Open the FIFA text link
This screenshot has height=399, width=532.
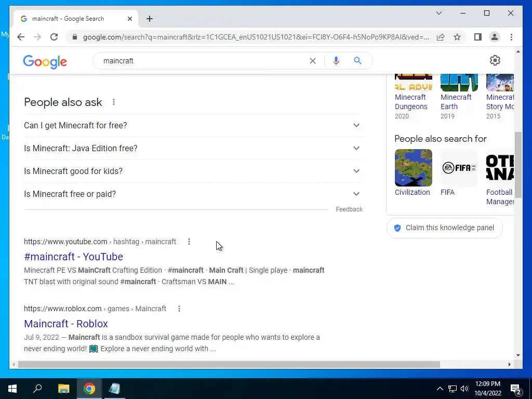pyautogui.click(x=447, y=192)
